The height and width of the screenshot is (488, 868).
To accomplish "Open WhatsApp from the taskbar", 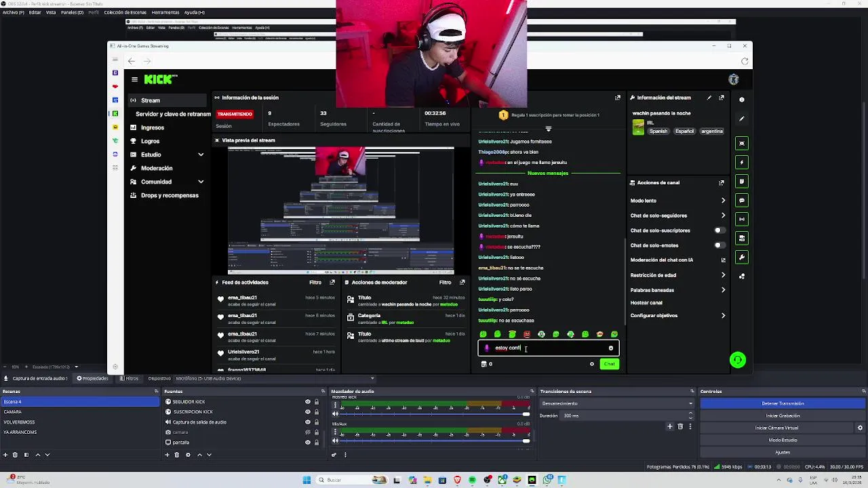I will pos(547,480).
